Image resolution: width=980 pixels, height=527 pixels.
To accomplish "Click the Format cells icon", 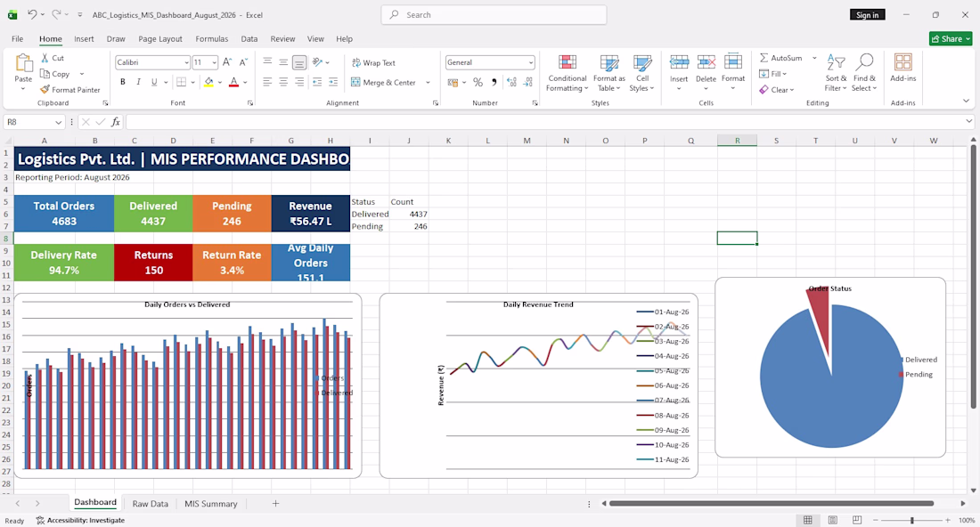I will tap(732, 62).
